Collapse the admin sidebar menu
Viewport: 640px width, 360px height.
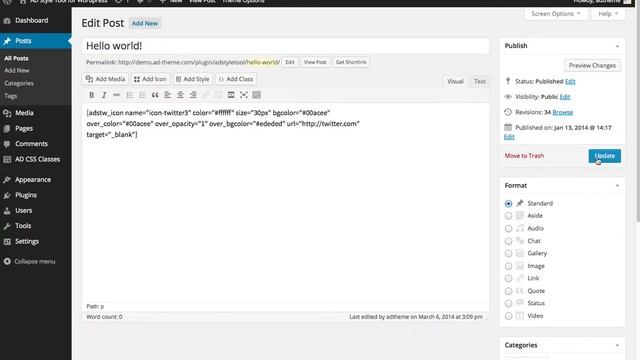pyautogui.click(x=29, y=262)
